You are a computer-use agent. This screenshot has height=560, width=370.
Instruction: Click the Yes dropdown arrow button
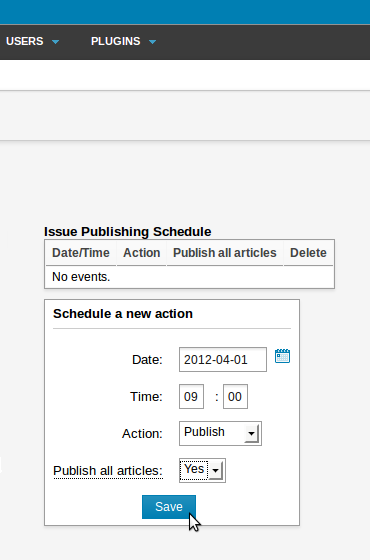tap(215, 471)
